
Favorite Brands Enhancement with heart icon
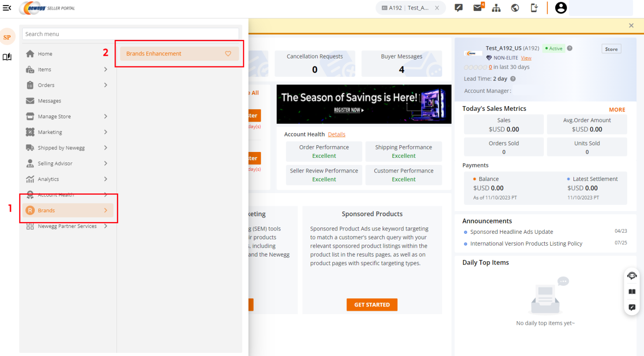228,54
